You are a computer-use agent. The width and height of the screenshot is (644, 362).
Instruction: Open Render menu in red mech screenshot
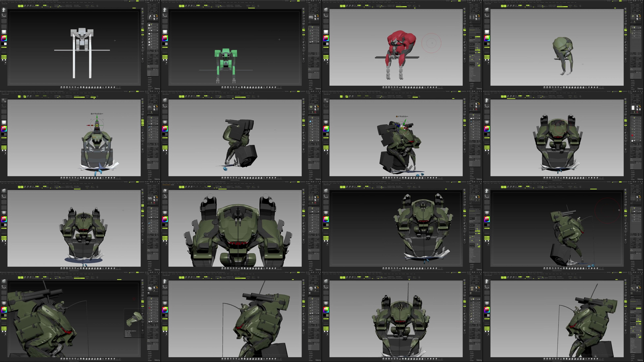coord(386,2)
